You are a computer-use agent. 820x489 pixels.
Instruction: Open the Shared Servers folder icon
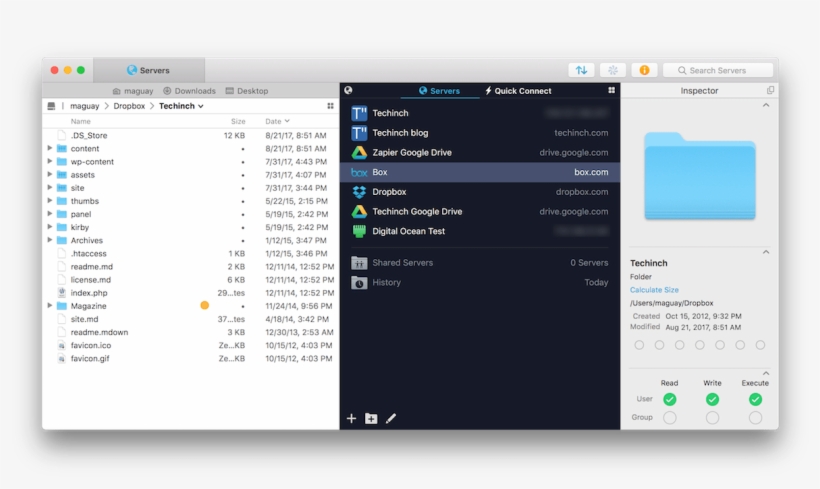point(359,263)
